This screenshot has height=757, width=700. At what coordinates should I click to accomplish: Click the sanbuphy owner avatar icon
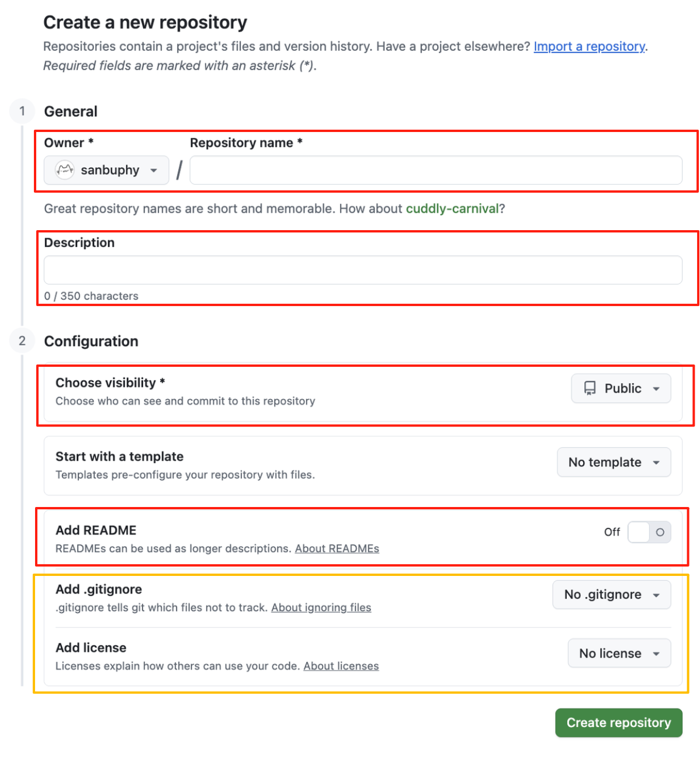pos(64,170)
